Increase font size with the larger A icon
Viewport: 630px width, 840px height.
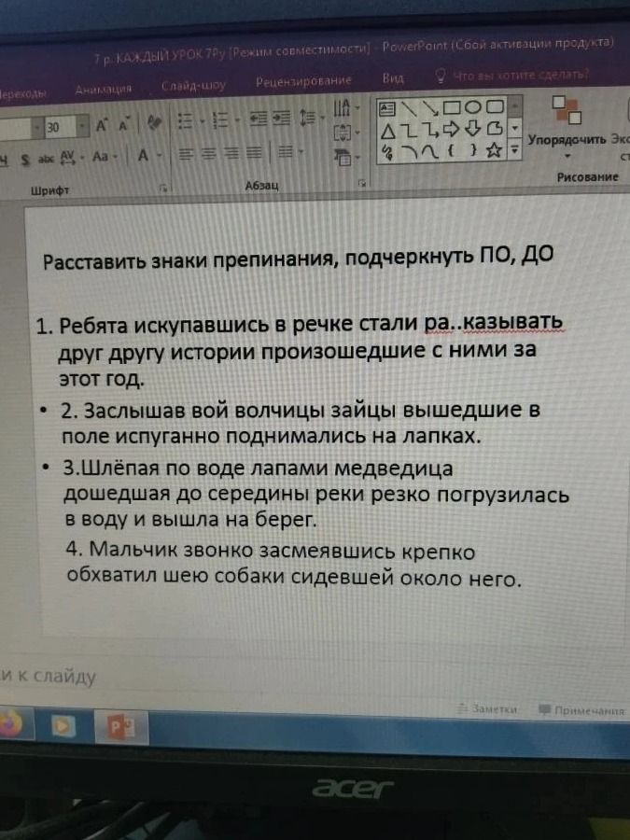[x=101, y=126]
